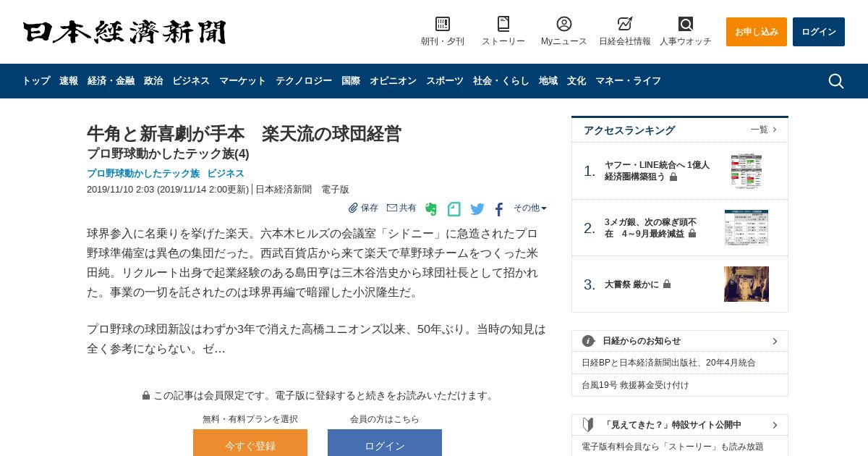Open the 人事ウオッチ search icon

pyautogui.click(x=686, y=24)
